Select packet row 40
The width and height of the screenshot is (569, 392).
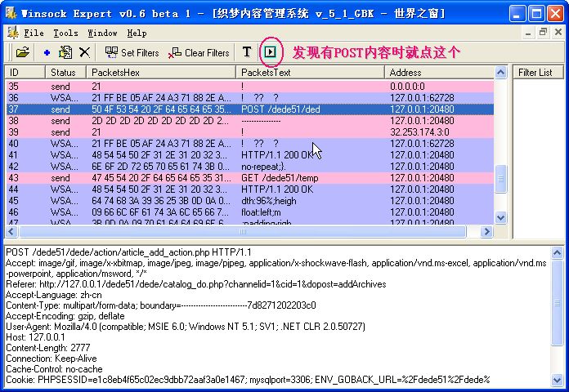250,144
